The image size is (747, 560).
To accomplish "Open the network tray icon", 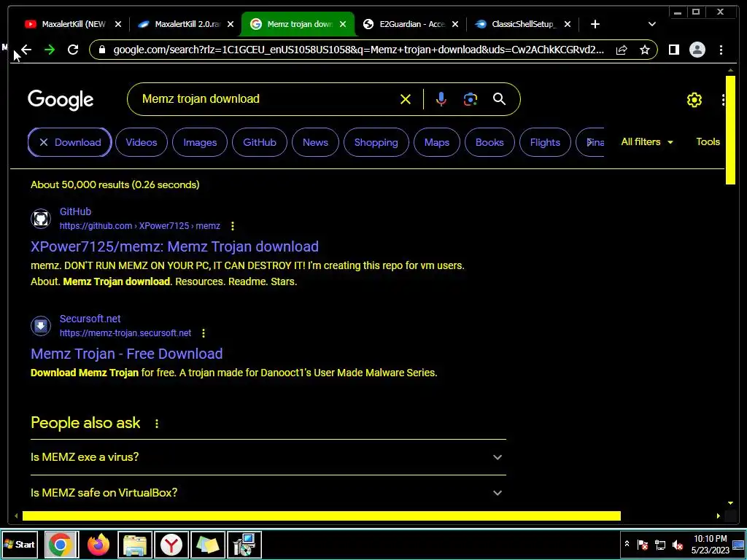I will 659,545.
